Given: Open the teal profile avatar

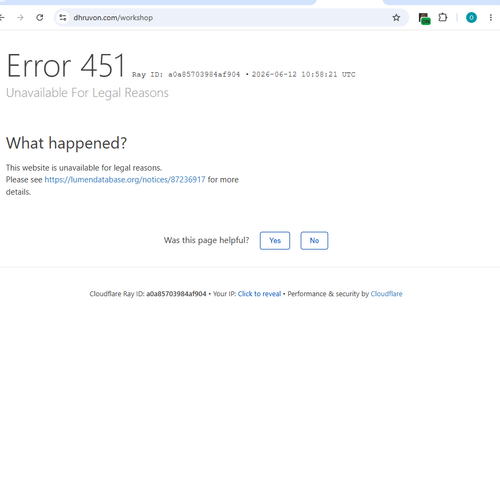Looking at the screenshot, I should click(471, 17).
